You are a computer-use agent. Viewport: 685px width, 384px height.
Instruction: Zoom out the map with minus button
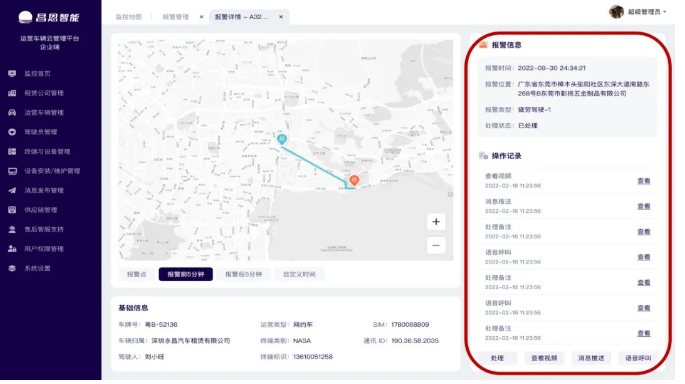[x=436, y=246]
